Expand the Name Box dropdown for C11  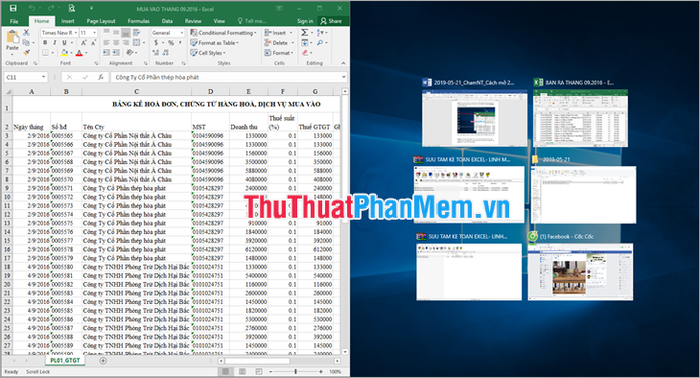click(43, 77)
